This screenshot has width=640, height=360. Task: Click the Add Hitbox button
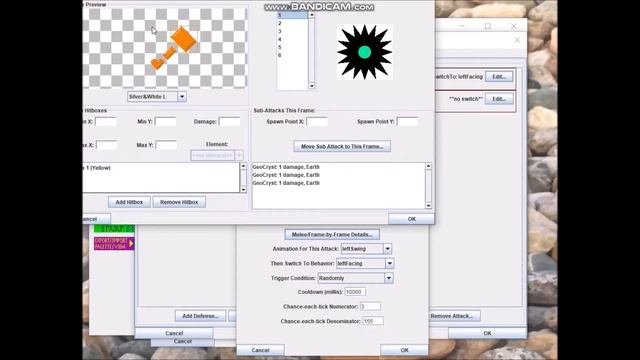tap(129, 202)
